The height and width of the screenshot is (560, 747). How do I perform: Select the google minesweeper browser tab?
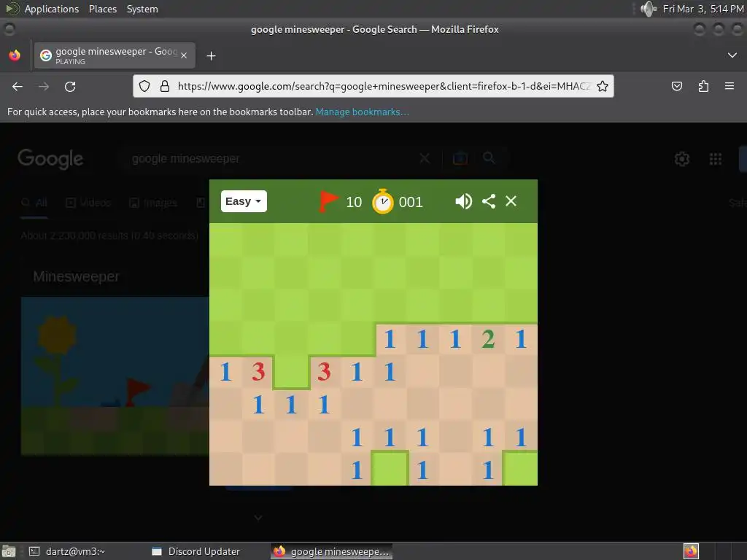[x=115, y=55]
